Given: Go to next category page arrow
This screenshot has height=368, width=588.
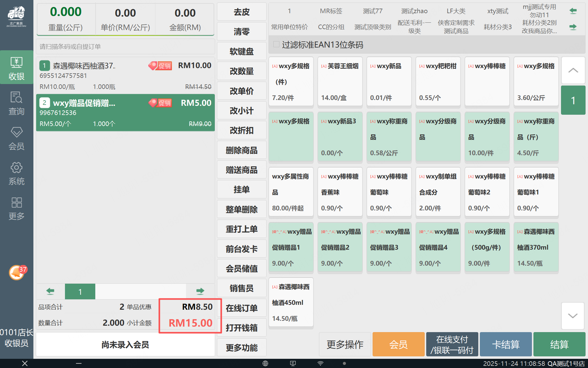Looking at the screenshot, I should [x=573, y=27].
